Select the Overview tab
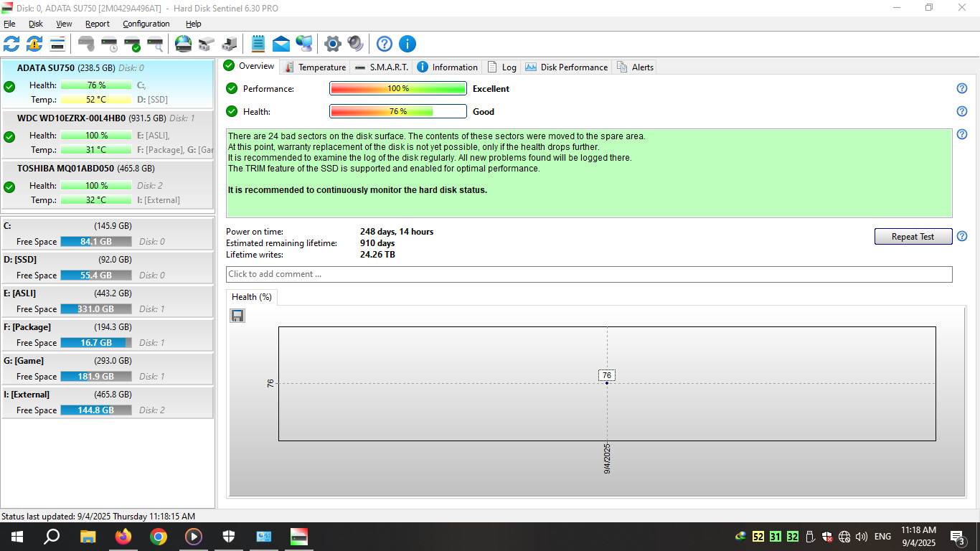The height and width of the screenshot is (551, 980). pos(249,66)
